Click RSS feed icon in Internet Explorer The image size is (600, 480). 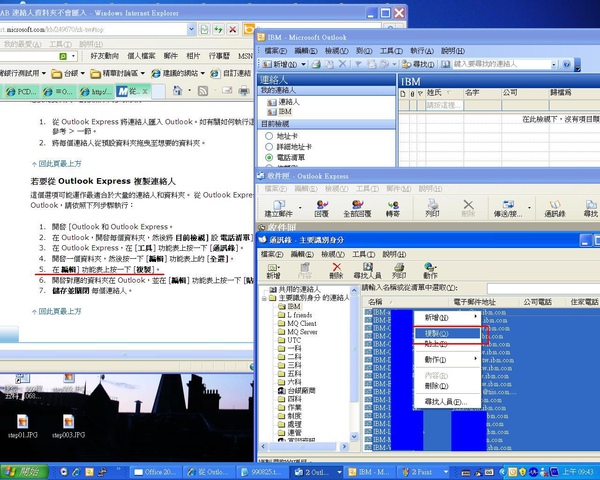tap(203, 91)
